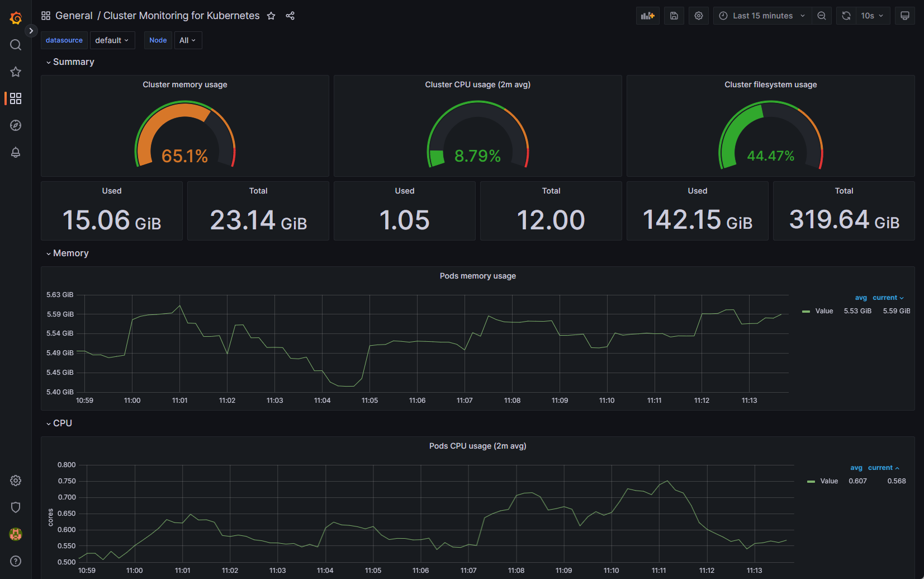Screen dimensions: 924x579
Task: Open starred dashboards in sidebar
Action: [16, 72]
